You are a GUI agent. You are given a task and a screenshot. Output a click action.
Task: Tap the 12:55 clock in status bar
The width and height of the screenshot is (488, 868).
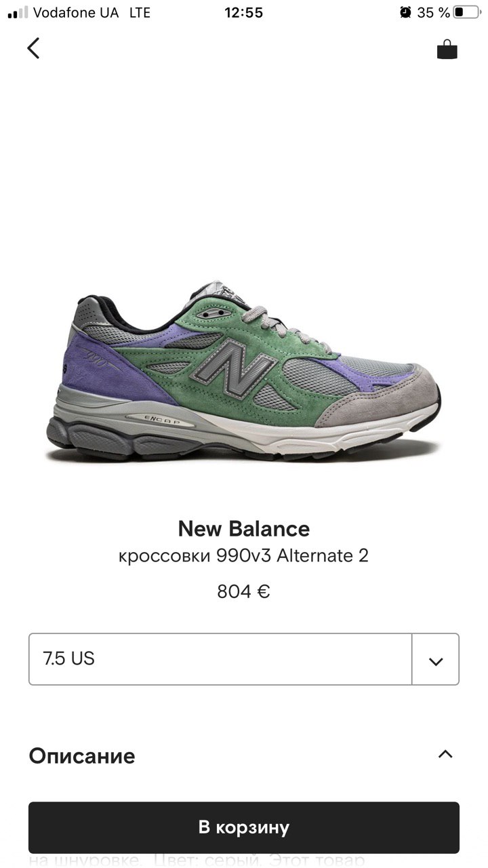244,12
